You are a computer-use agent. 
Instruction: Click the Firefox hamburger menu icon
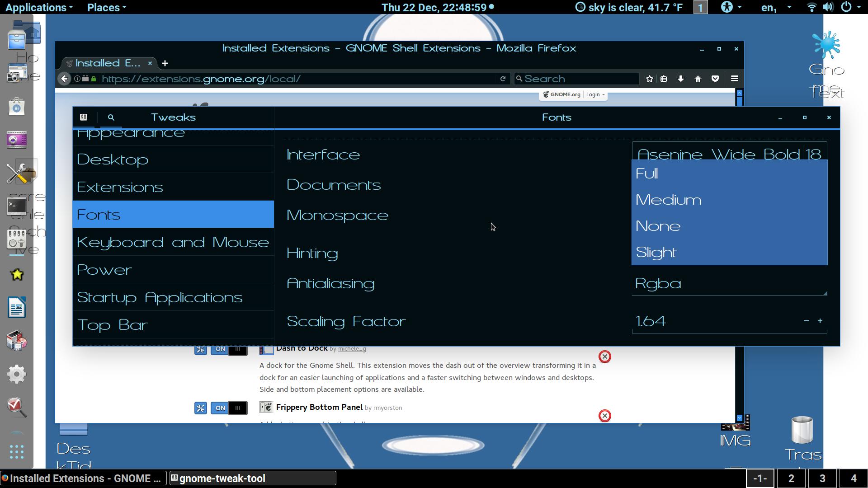[734, 79]
